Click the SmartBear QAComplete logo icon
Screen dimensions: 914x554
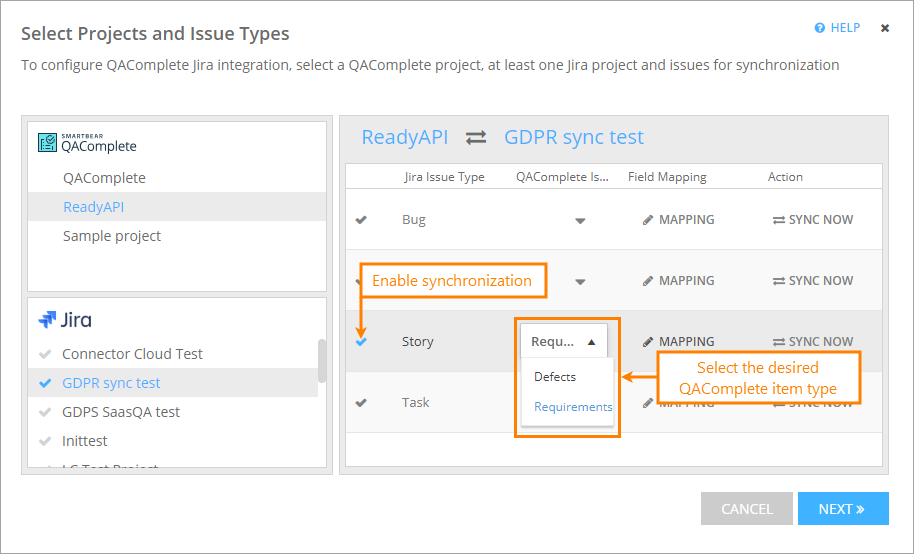coord(48,143)
